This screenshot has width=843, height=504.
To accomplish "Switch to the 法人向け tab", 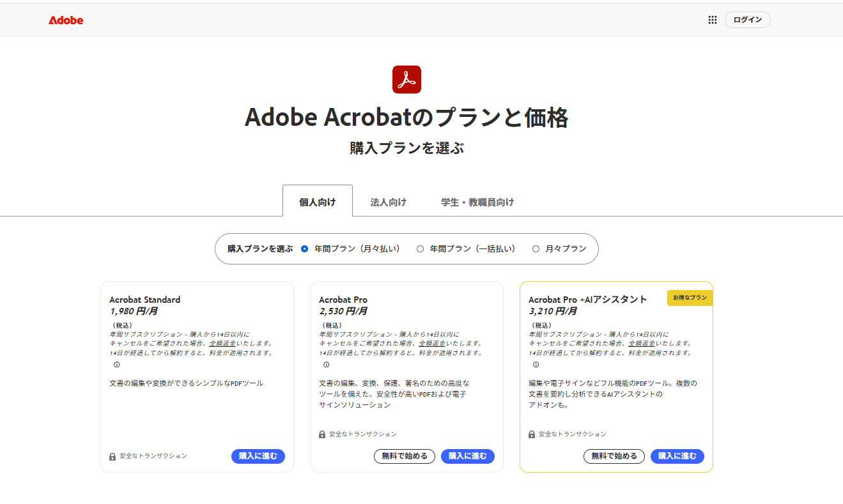I will 388,201.
